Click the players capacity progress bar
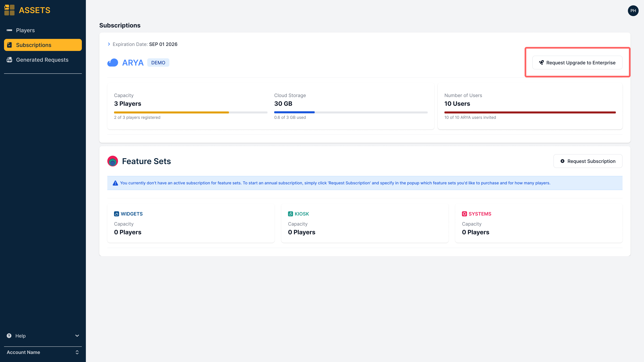This screenshot has height=362, width=644. 191,112
